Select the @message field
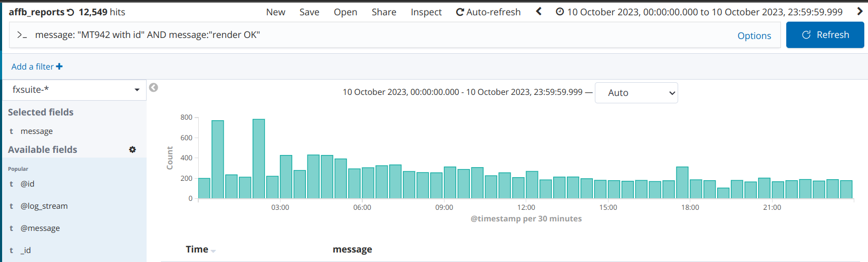Image resolution: width=868 pixels, height=262 pixels. (x=40, y=228)
